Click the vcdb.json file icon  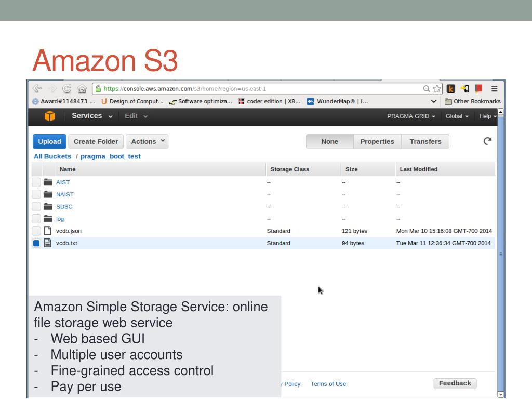click(x=48, y=231)
